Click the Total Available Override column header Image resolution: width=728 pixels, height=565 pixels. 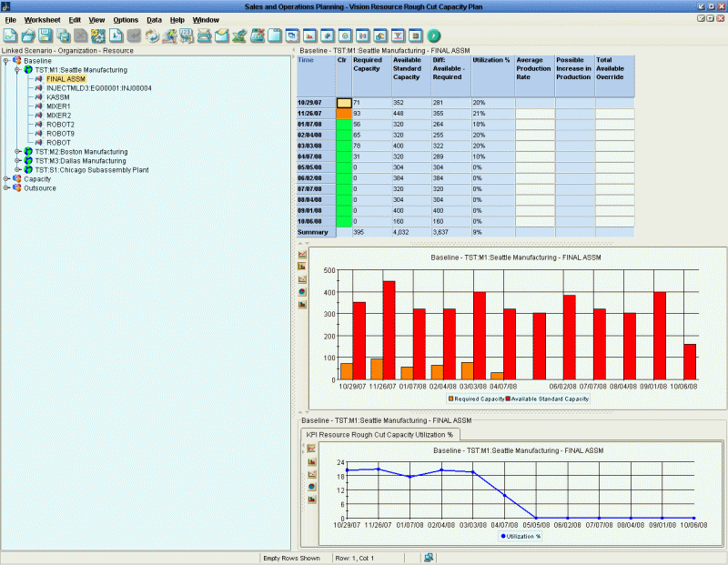[x=615, y=76]
